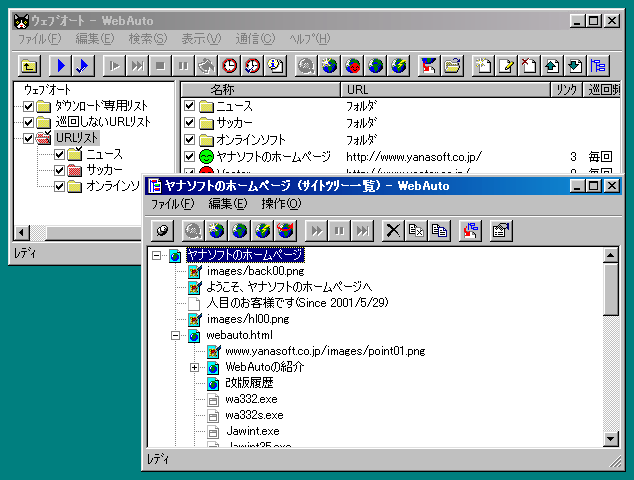This screenshot has height=480, width=634.
Task: Click the properties sheet icon in site tree toolbar
Action: click(x=501, y=231)
